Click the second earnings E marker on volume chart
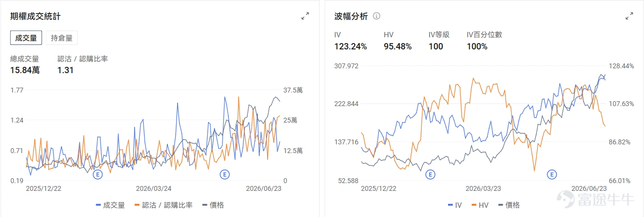 tap(225, 174)
